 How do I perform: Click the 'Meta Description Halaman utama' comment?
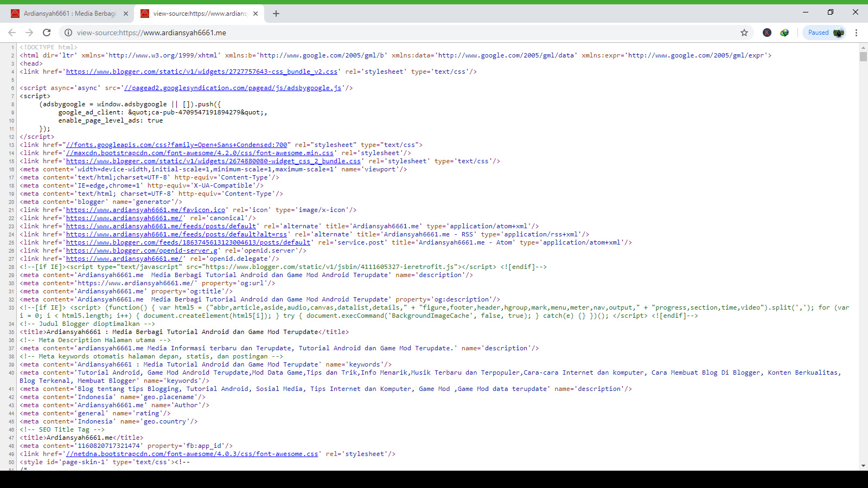(95, 340)
